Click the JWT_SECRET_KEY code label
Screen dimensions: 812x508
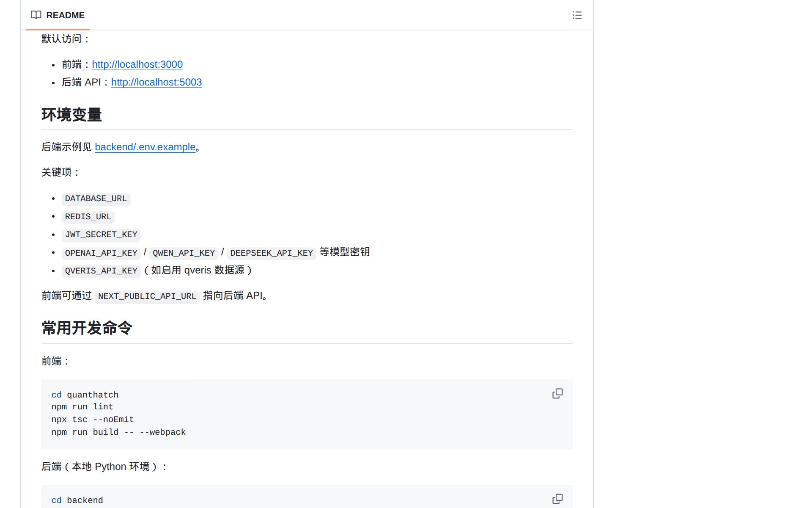(x=101, y=235)
